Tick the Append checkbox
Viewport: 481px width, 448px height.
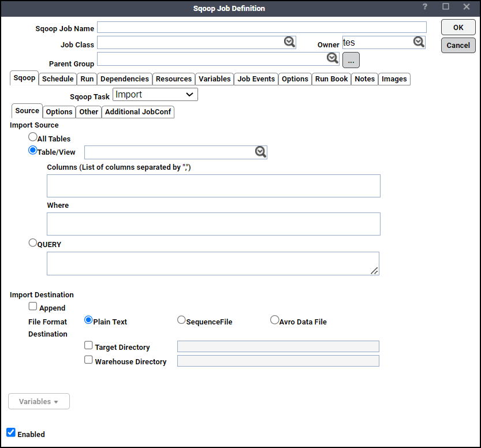(x=33, y=307)
